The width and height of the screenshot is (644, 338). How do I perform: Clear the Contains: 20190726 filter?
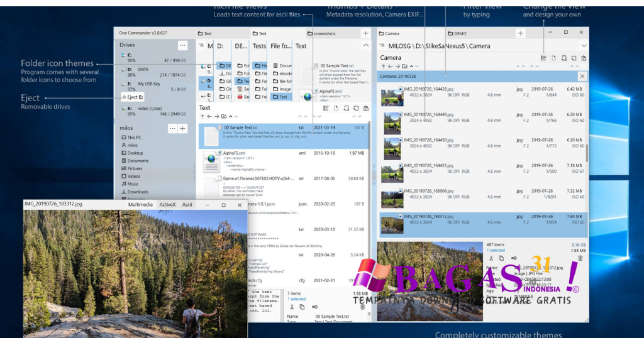click(x=582, y=76)
